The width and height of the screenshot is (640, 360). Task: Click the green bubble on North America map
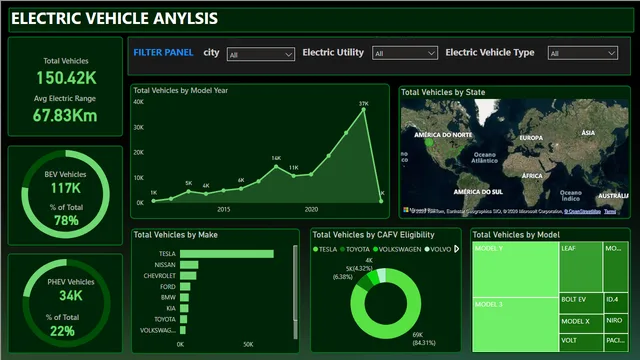[429, 142]
